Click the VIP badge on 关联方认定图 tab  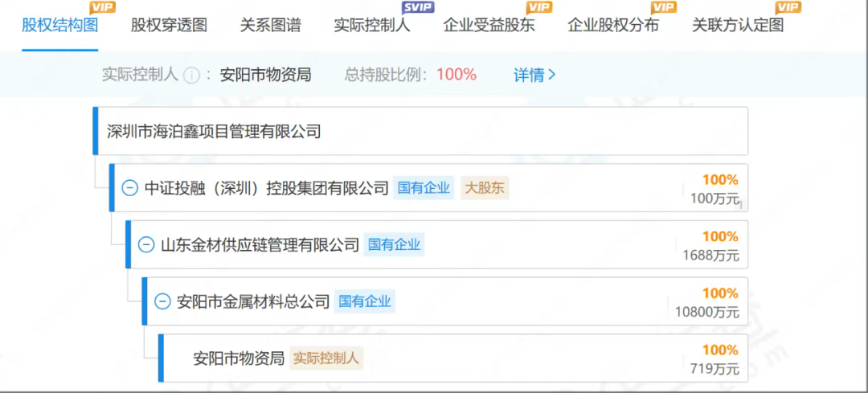pos(788,6)
